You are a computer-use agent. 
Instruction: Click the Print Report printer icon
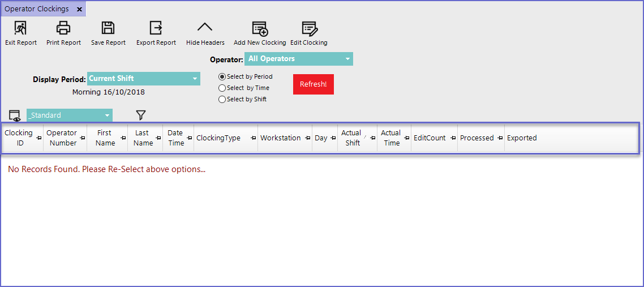[x=63, y=28]
